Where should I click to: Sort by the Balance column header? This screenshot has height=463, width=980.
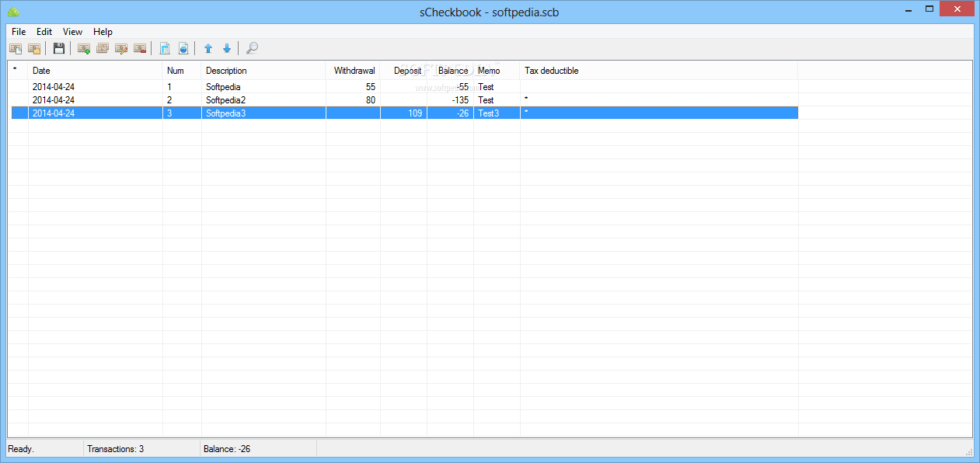click(x=450, y=71)
